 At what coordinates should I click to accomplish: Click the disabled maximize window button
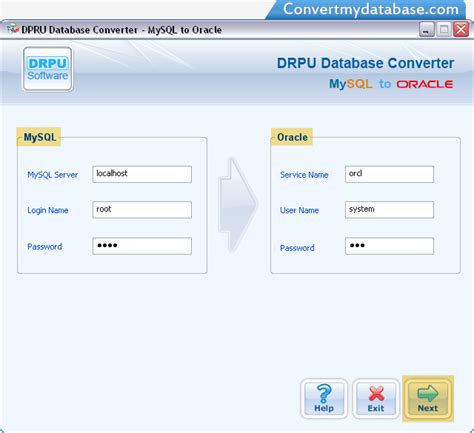tap(444, 30)
